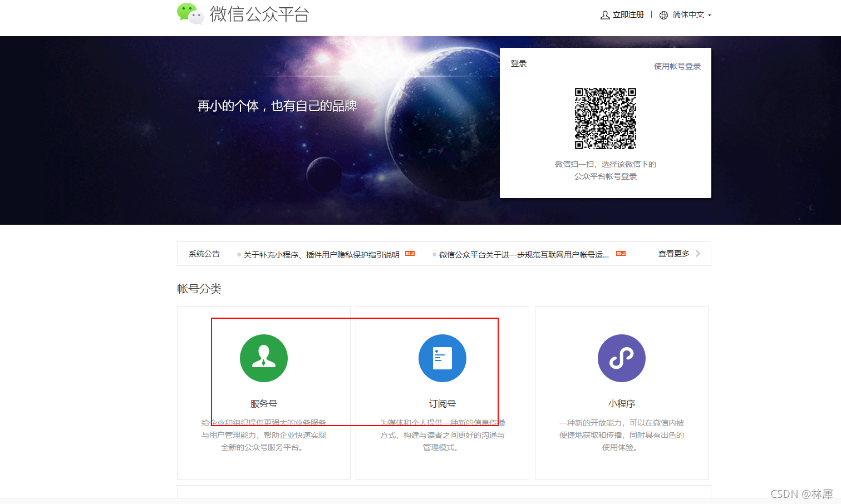Expand the 简体中文 language dropdown

(x=692, y=15)
